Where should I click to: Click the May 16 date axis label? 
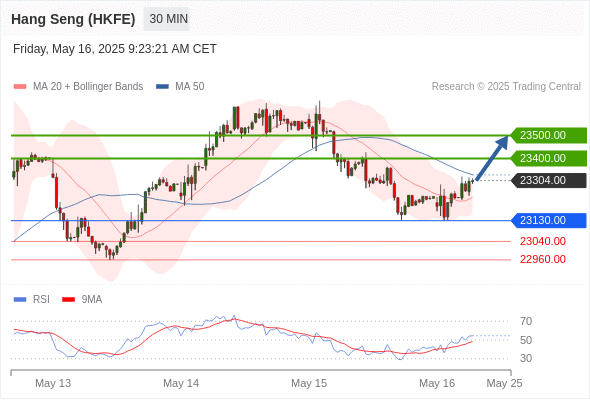pyautogui.click(x=437, y=383)
